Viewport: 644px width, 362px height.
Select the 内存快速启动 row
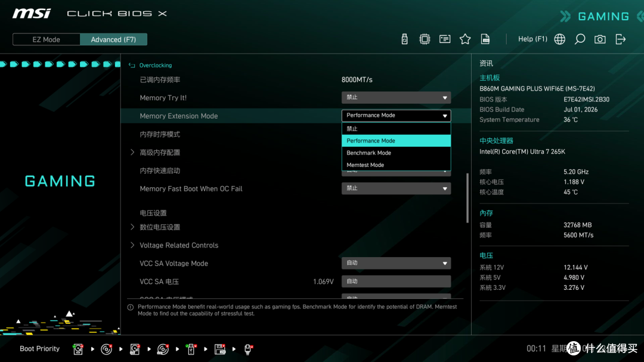click(x=160, y=171)
